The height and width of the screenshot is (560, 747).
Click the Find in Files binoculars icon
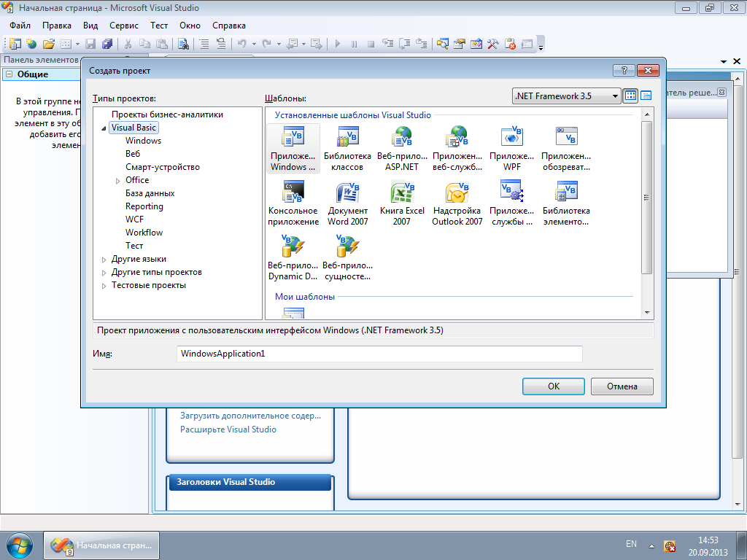(x=183, y=44)
